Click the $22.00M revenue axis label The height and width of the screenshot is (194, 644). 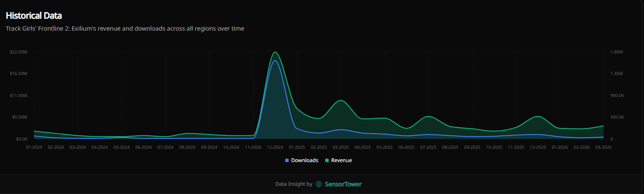(19, 52)
